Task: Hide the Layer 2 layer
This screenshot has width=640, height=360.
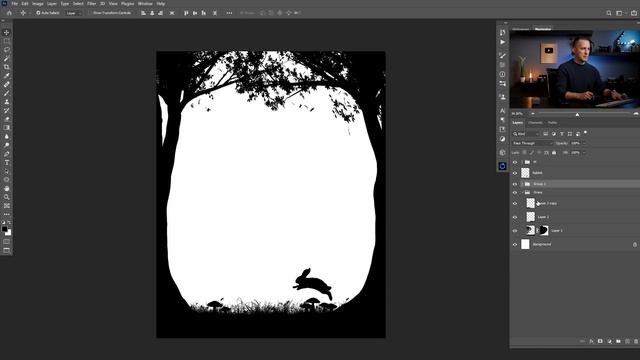Action: (x=515, y=217)
